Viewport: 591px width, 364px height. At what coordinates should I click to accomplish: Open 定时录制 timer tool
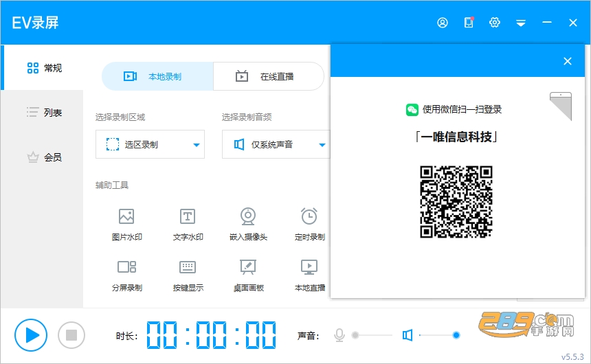pos(309,224)
